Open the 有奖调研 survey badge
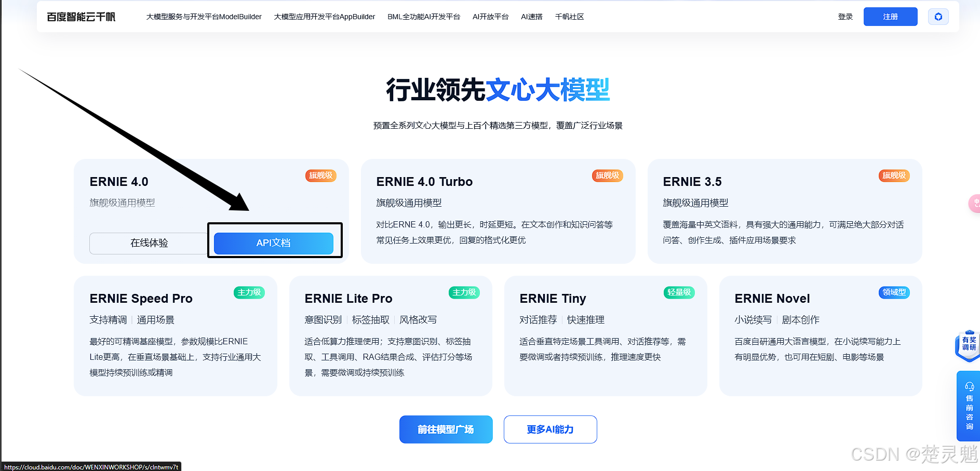 968,344
